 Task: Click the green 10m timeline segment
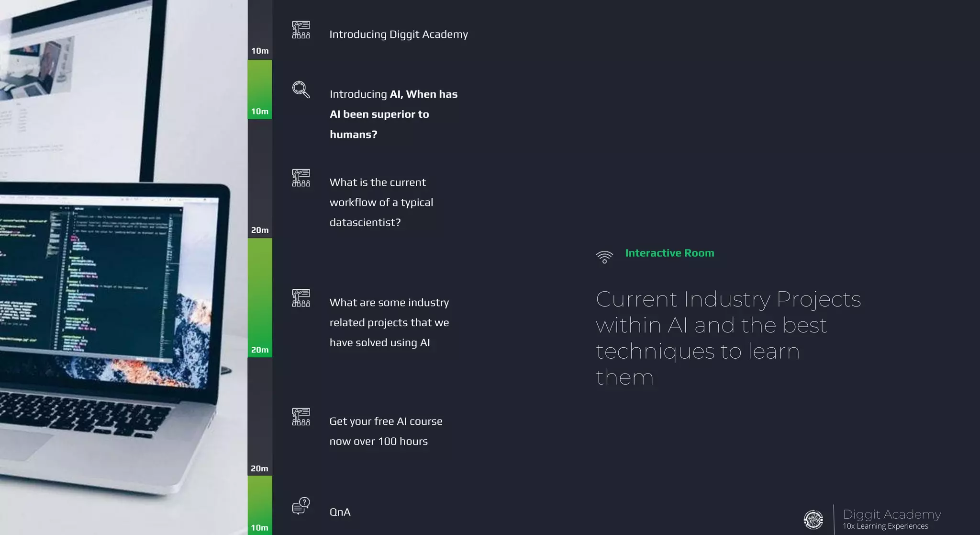point(260,89)
